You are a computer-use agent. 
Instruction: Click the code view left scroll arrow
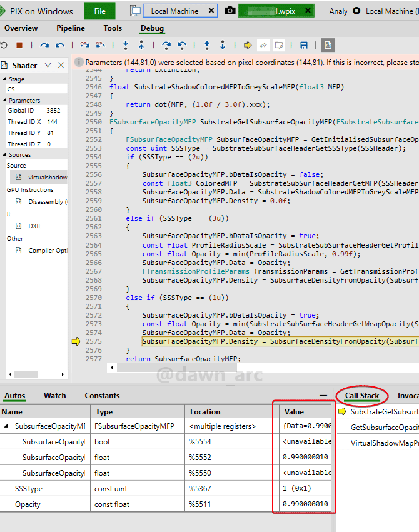coord(112,368)
